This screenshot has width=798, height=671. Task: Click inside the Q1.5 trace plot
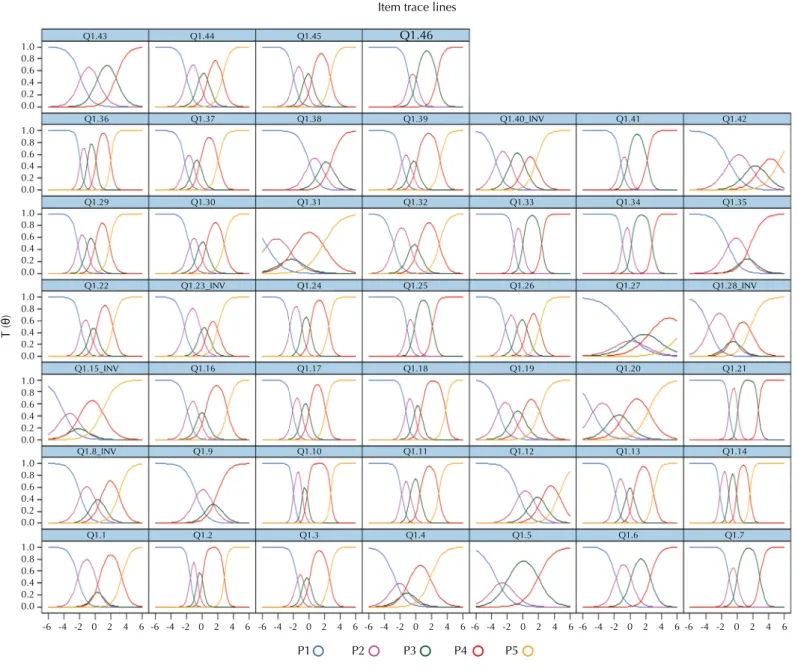tap(523, 576)
